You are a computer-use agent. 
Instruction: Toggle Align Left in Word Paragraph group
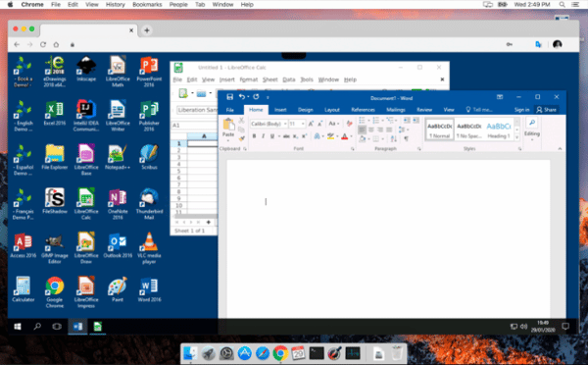pos(362,130)
